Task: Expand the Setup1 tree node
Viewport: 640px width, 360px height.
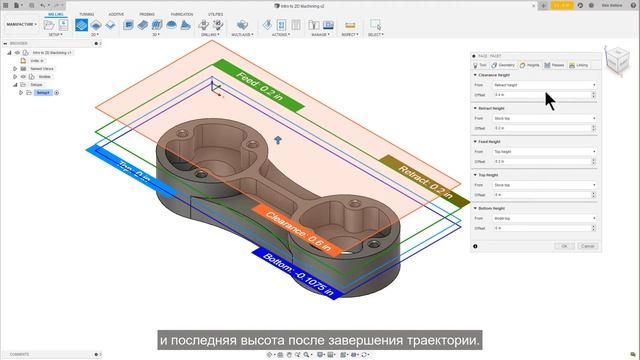Action: 21,93
